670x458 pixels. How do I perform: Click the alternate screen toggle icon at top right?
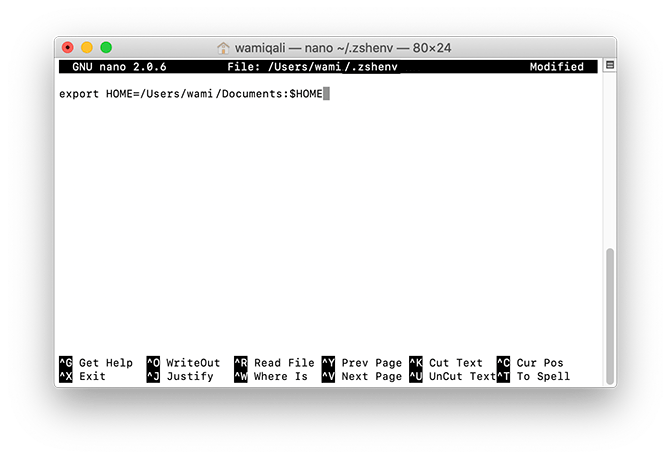[610, 65]
